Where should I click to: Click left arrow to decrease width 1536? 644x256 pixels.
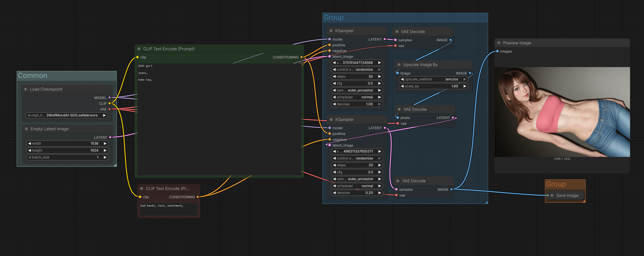[29, 144]
